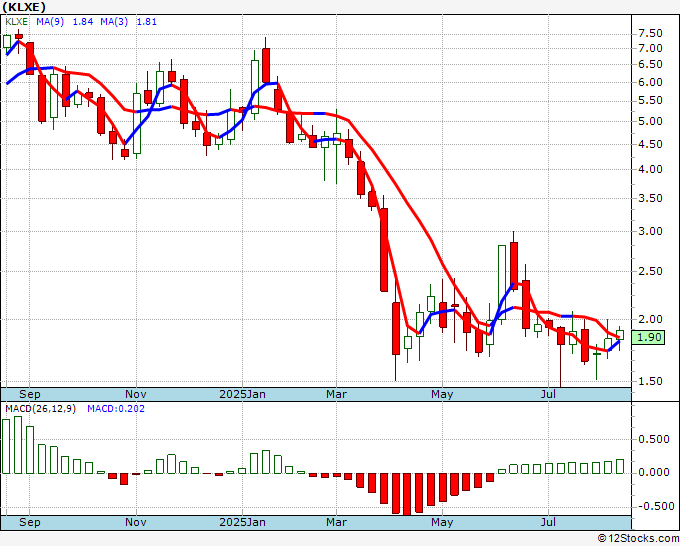Select Jul on the bottom MACD date axis
The image size is (680, 546).
tap(549, 522)
